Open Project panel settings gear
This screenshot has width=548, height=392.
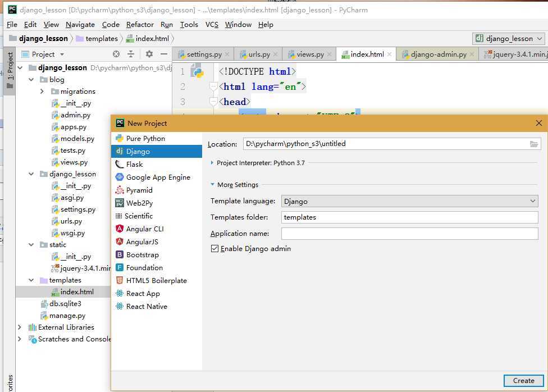[149, 54]
